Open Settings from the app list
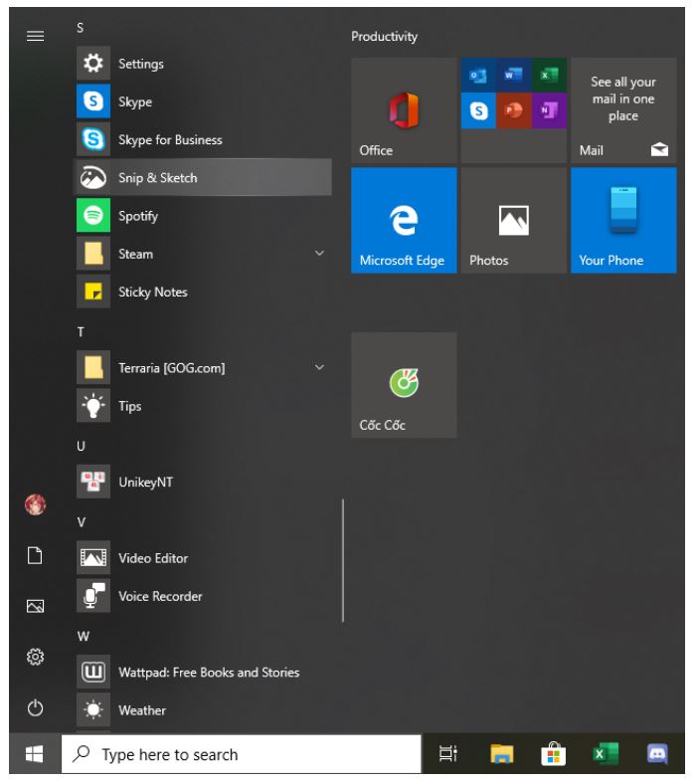The image size is (700, 784). pyautogui.click(x=203, y=64)
